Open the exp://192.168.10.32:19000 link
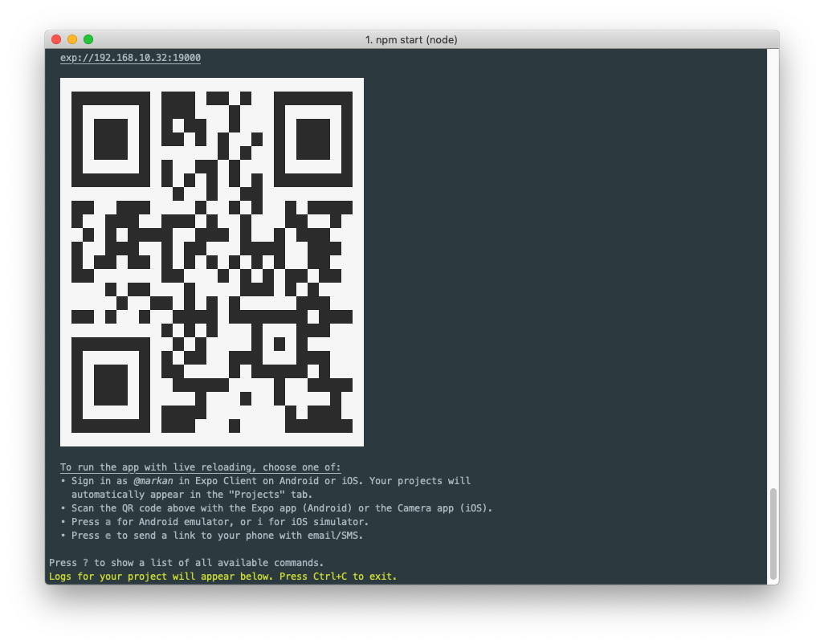This screenshot has width=824, height=644. click(x=130, y=58)
